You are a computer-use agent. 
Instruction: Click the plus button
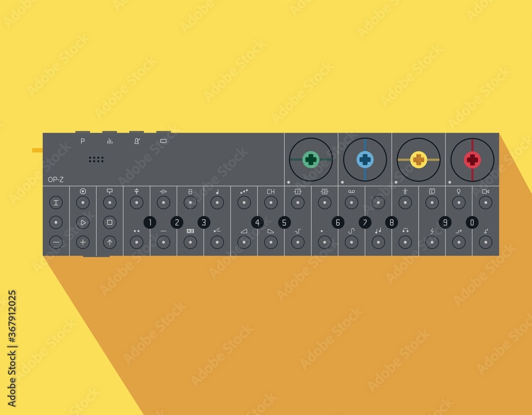click(83, 242)
